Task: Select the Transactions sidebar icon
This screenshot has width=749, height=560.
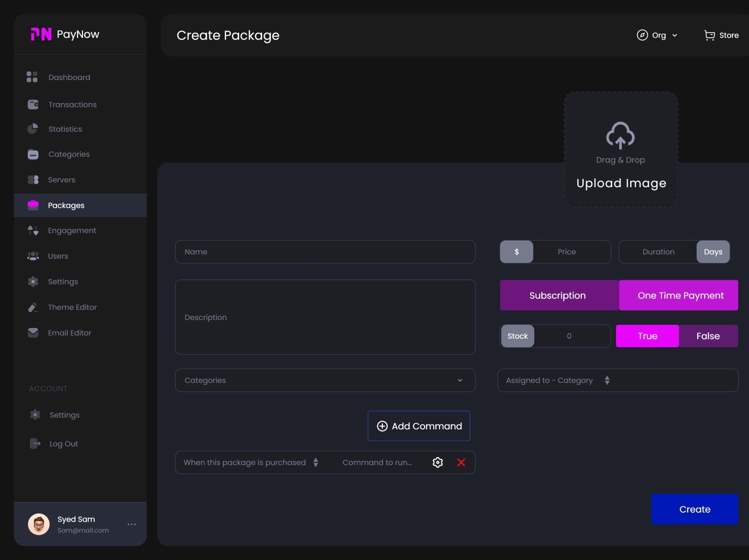Action: pos(33,104)
